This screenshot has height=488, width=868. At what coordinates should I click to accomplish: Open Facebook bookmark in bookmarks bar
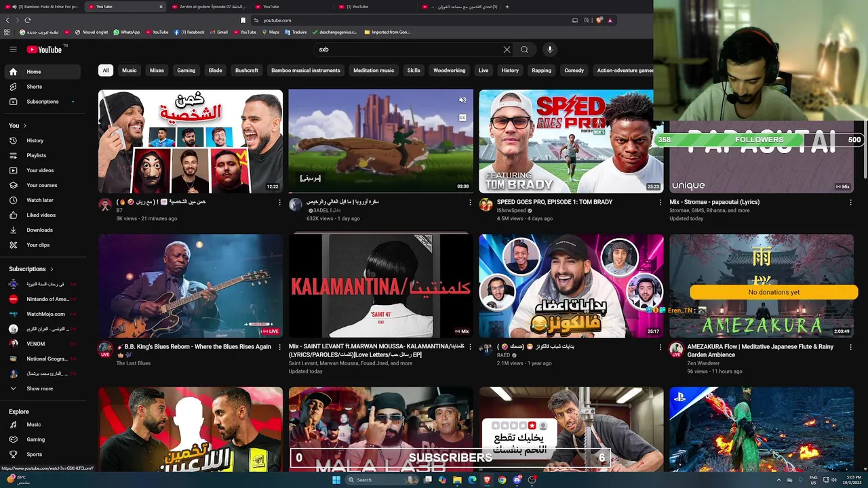[189, 32]
